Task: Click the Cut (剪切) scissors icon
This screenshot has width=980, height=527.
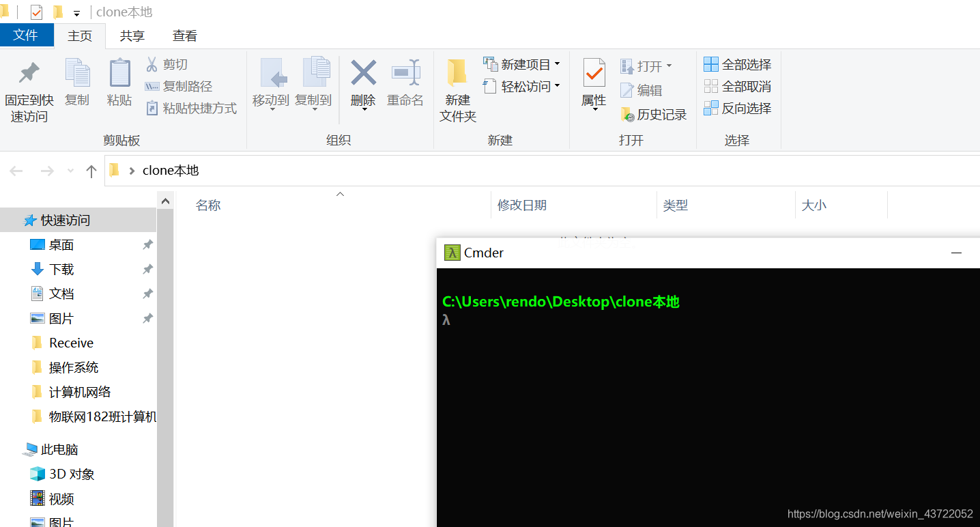Action: (152, 64)
